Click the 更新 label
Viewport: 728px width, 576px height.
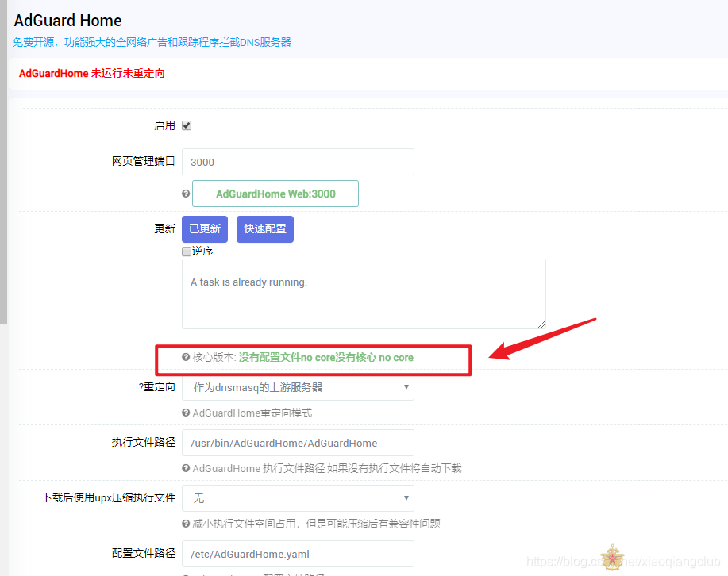click(165, 228)
